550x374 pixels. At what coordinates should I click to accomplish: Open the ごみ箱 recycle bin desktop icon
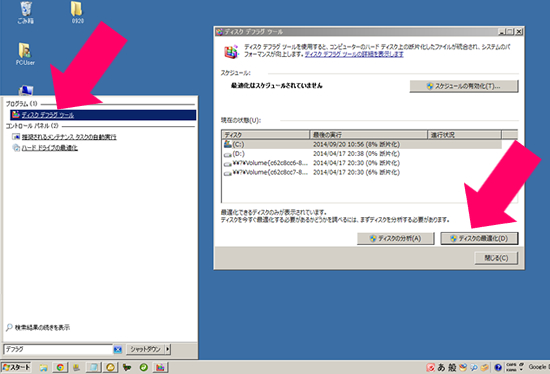pos(26,13)
